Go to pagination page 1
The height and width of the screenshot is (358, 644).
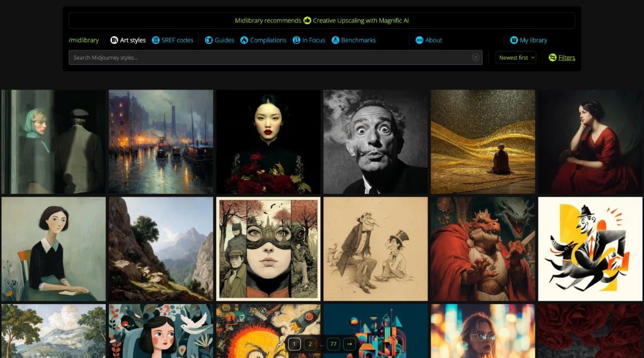pyautogui.click(x=295, y=344)
